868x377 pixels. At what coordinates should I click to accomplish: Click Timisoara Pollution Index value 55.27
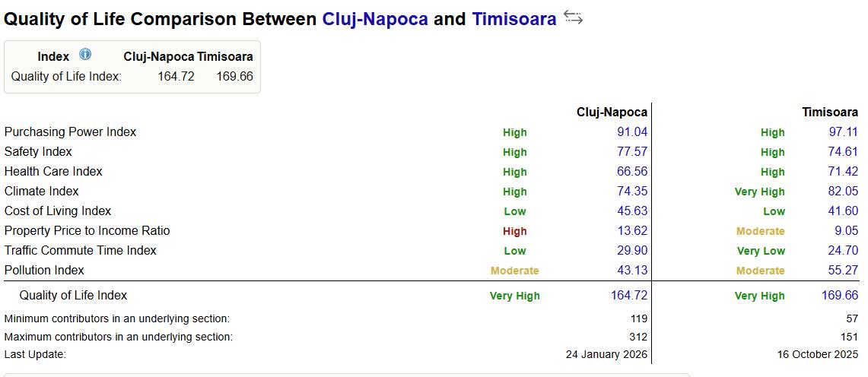(843, 271)
